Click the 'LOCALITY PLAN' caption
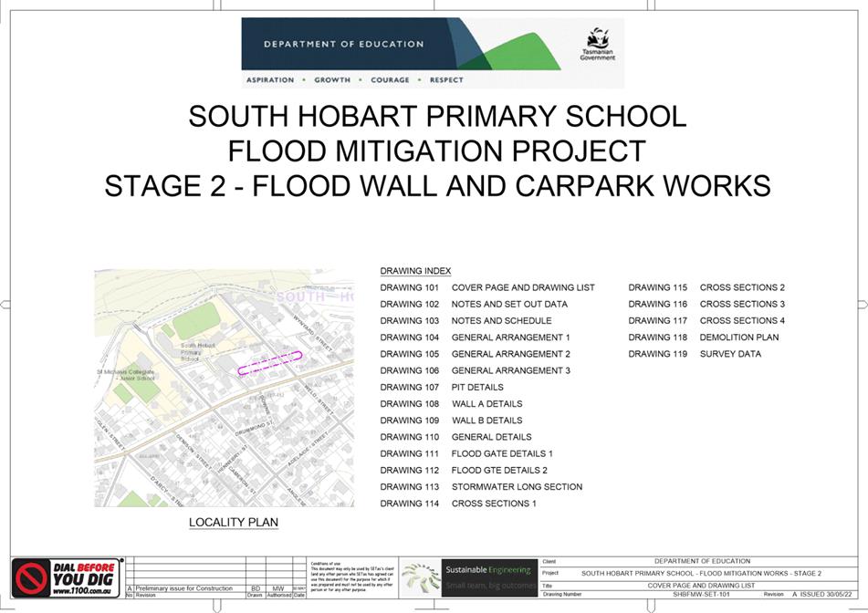Image resolution: width=868 pixels, height=613 pixels. (234, 523)
